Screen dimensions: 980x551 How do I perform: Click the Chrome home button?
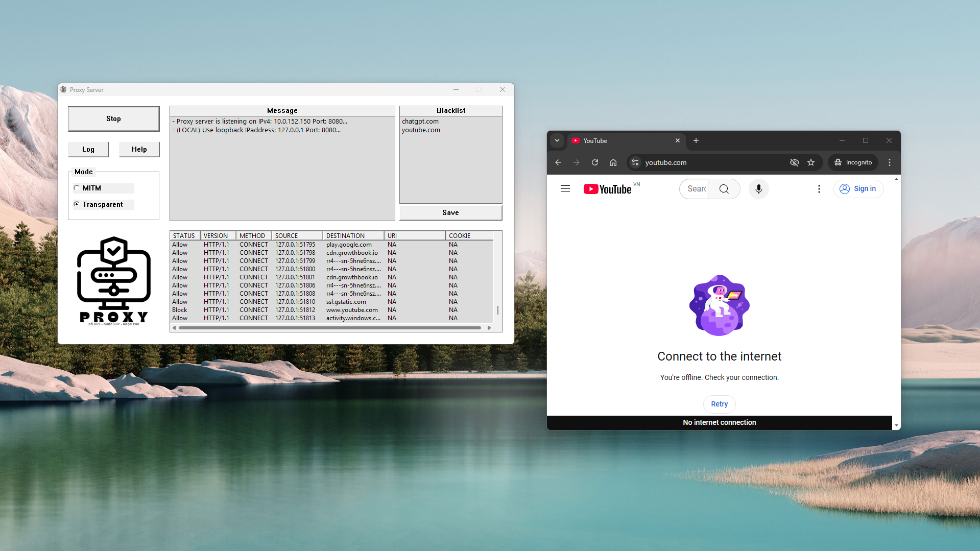tap(613, 162)
